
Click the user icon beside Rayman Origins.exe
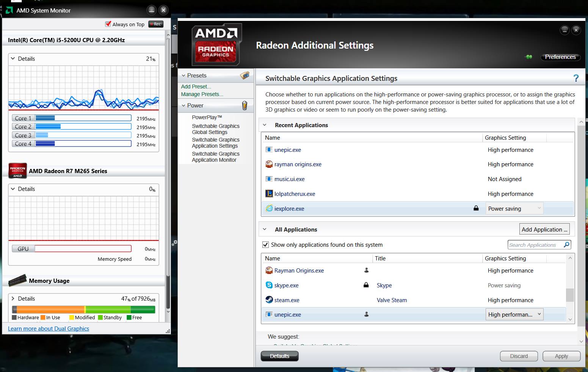click(366, 270)
